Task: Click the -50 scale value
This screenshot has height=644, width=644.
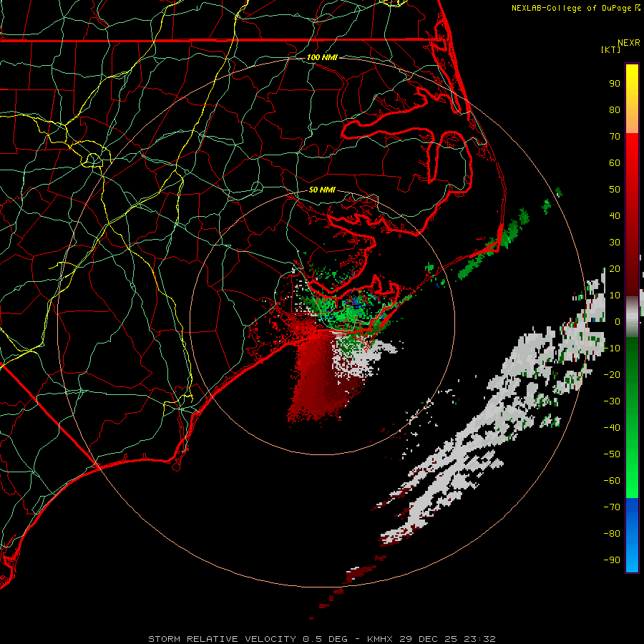Action: pyautogui.click(x=612, y=454)
